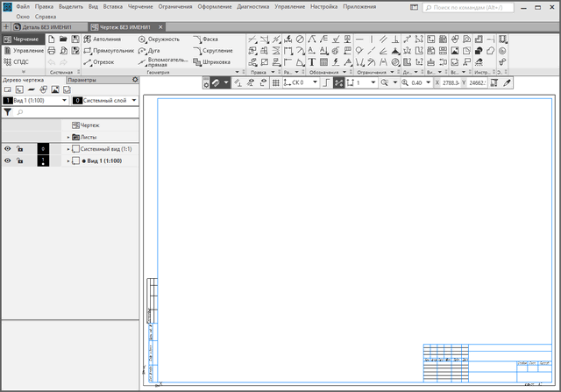This screenshot has height=392, width=561.
Task: Click the filter funnel icon in tree panel
Action: pos(8,112)
